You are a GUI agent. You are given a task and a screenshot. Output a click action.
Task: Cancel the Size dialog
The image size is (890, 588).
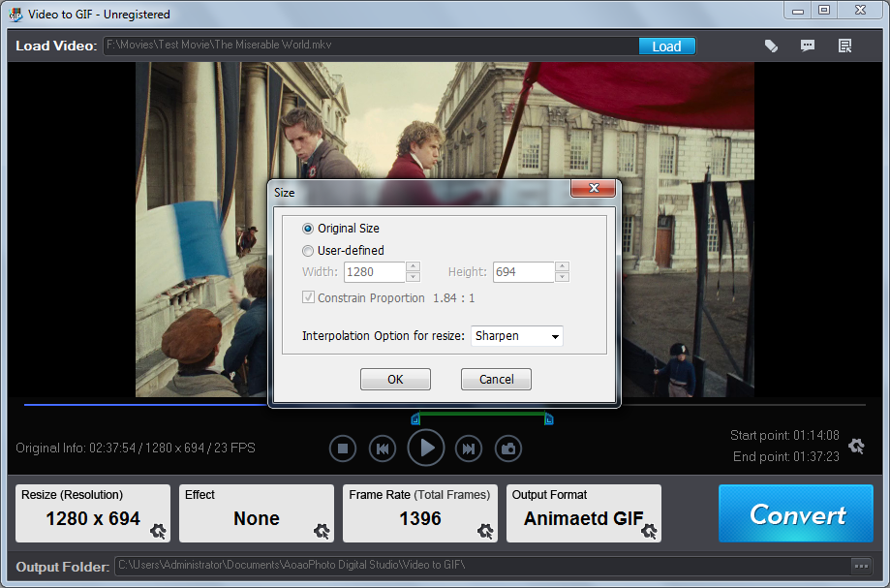496,379
